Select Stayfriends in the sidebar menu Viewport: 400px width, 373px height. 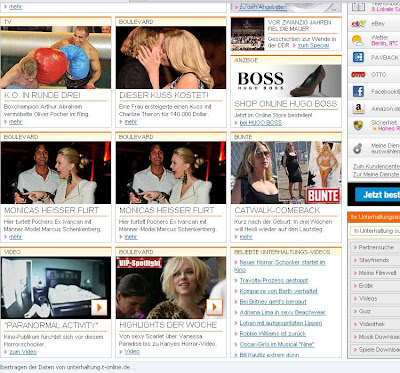click(x=374, y=260)
